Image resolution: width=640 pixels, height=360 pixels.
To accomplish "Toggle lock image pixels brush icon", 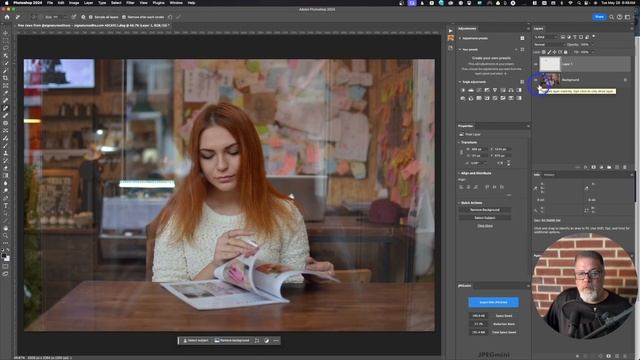I will tap(549, 52).
